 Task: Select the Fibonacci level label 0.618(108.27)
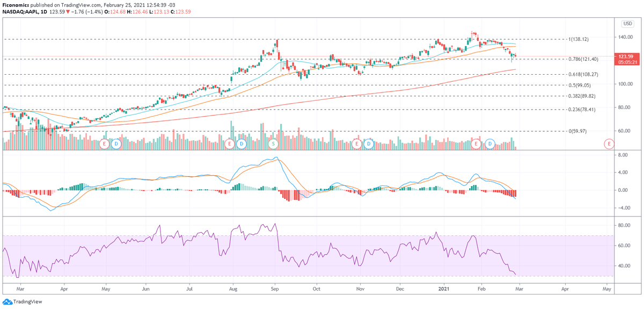coord(583,75)
